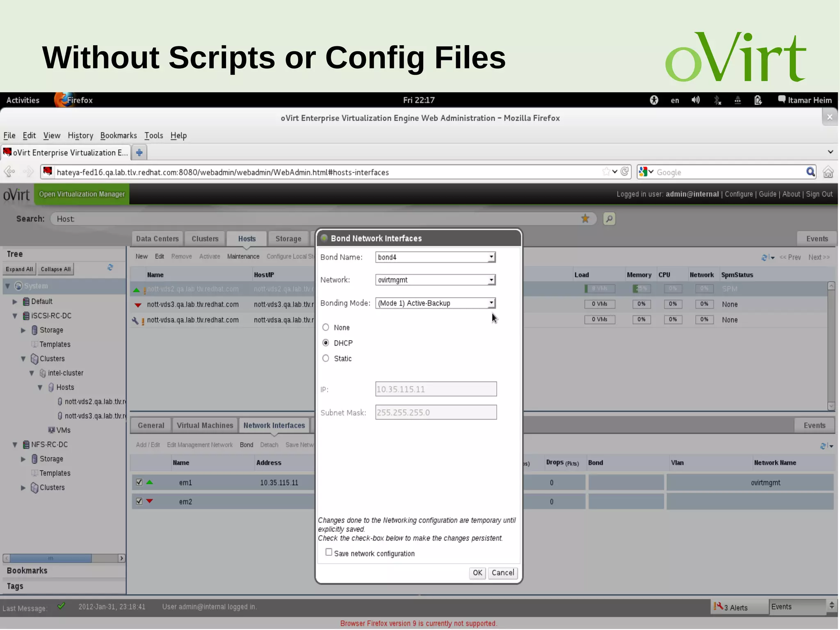Click the network icon in top bar
840x630 pixels.
[x=737, y=100]
